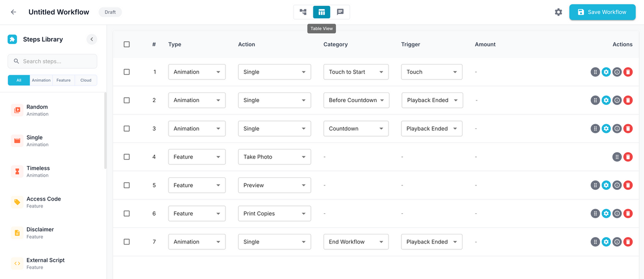Open Action dropdown showing Preview
The width and height of the screenshot is (644, 279).
coord(274,185)
